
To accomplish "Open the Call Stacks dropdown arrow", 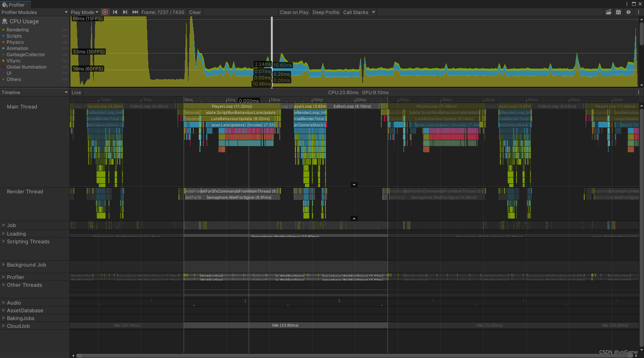I will 374,12.
